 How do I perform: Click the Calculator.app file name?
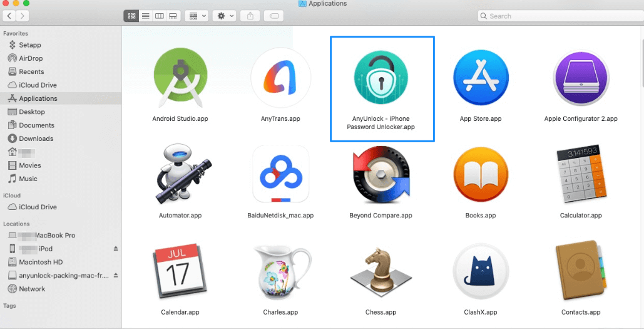click(581, 215)
